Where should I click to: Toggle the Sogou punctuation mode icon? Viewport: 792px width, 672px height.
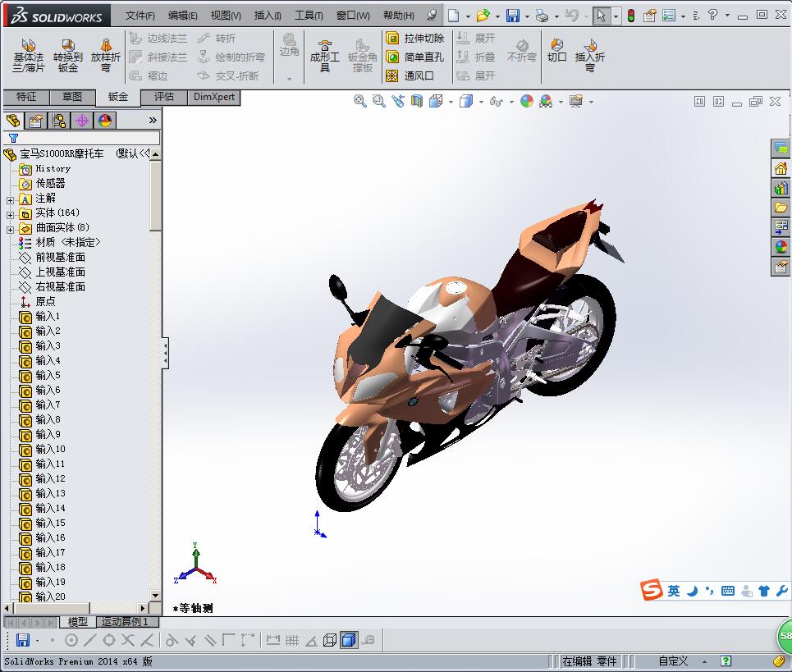(710, 591)
